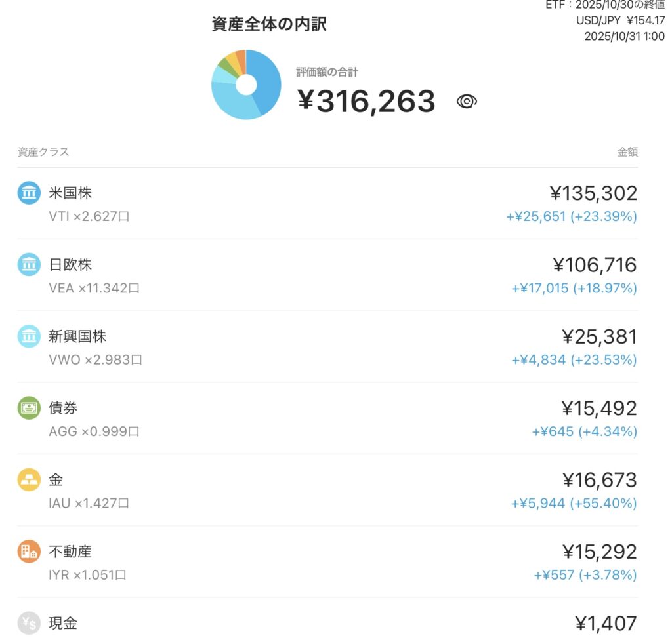Click the 新興国株 bank icon
Viewport: 672px width, 642px height.
29,336
